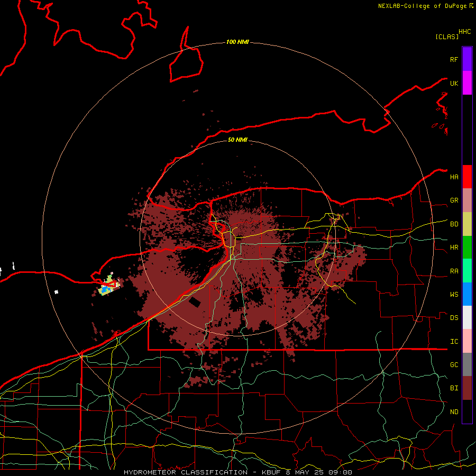The image size is (476, 476).
Task: Click the GR pink legend swatch
Action: (x=467, y=200)
